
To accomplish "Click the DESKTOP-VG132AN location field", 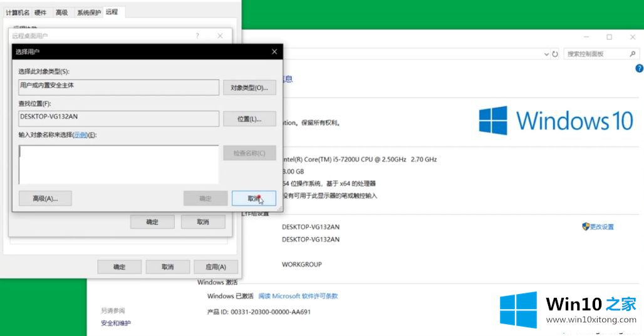I will 118,118.
